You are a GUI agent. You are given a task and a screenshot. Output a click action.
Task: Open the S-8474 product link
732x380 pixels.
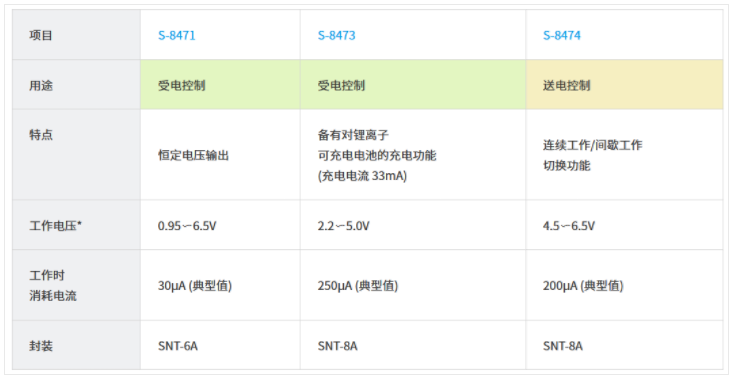pos(562,35)
